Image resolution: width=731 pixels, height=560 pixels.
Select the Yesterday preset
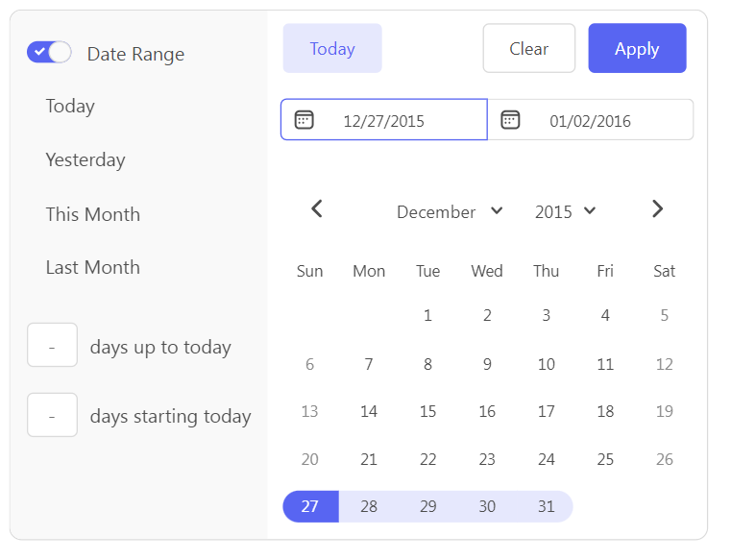85,160
